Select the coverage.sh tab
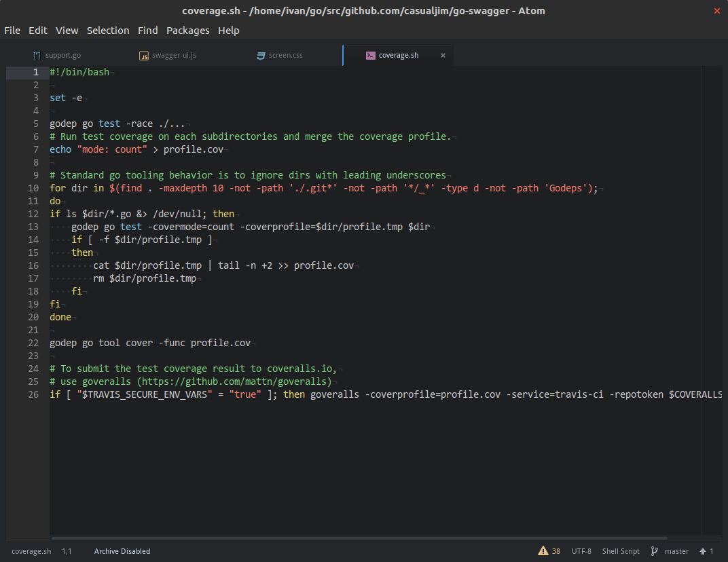Image resolution: width=728 pixels, height=562 pixels. (x=399, y=55)
